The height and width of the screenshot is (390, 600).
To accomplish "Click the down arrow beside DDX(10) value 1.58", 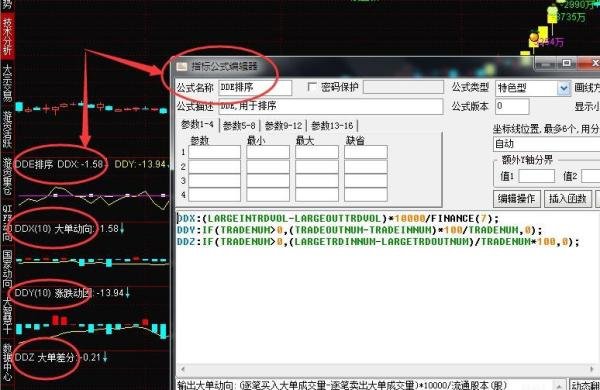I will click(x=122, y=228).
